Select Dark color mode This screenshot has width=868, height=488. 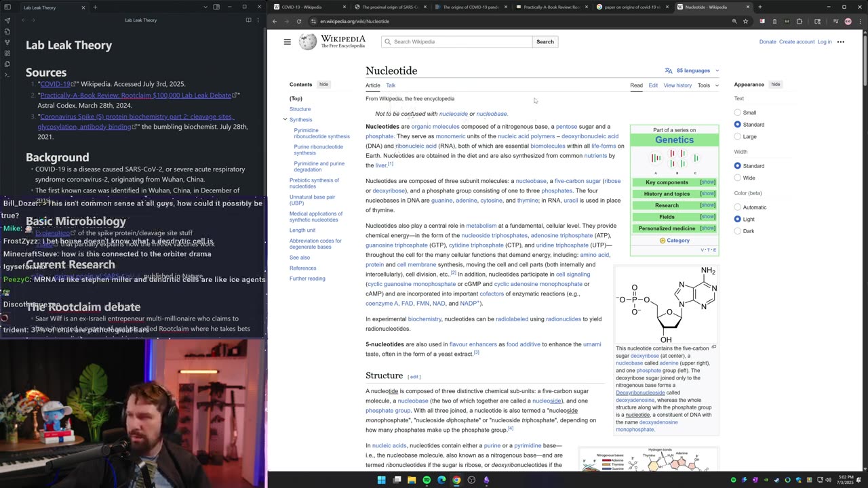[x=738, y=231]
